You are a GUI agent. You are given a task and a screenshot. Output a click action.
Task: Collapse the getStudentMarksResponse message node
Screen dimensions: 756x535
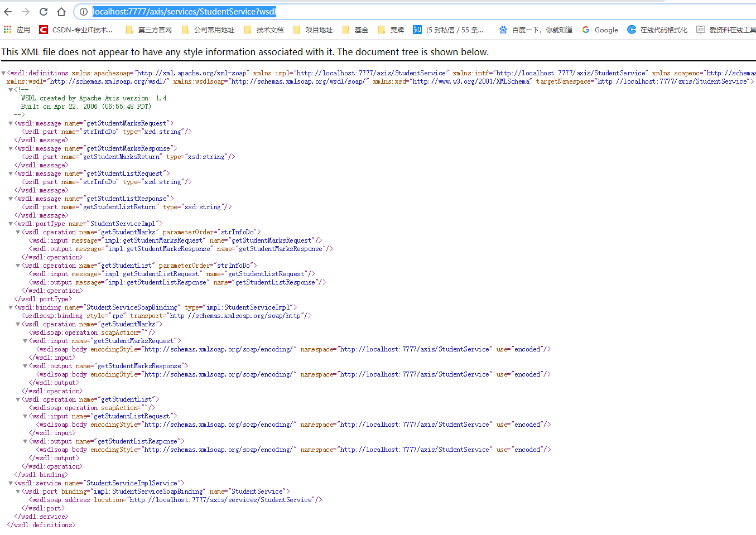11,148
